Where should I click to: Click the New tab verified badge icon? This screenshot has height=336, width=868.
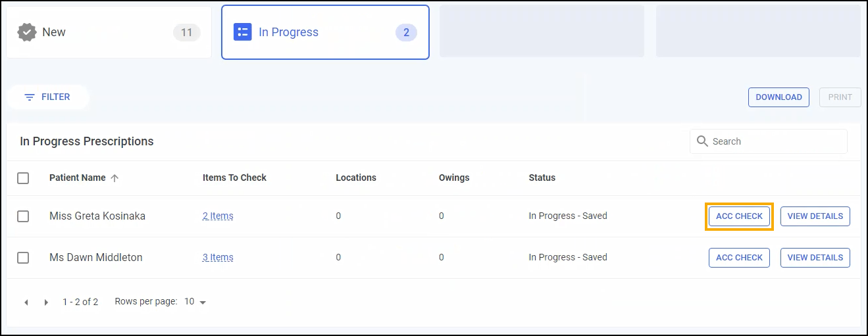[x=27, y=32]
